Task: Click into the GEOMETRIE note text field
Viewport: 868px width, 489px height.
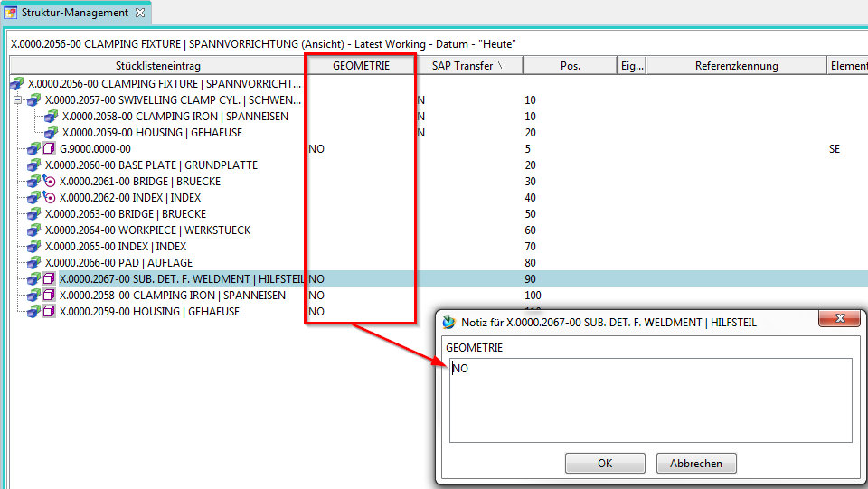Action: coord(649,400)
